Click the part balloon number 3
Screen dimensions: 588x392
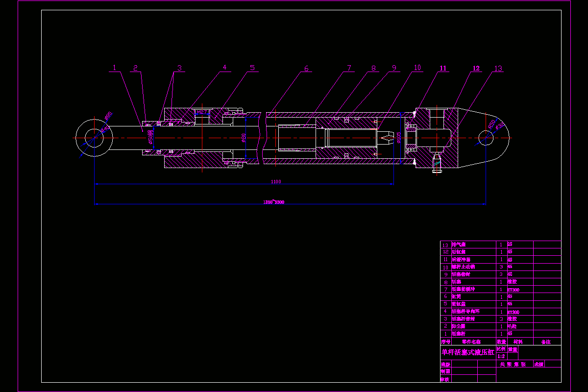click(180, 68)
